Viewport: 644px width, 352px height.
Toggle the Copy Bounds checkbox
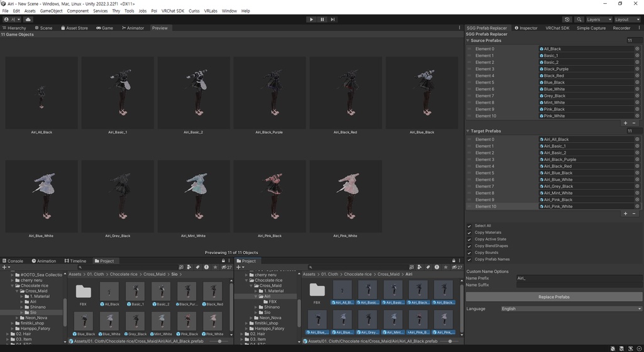[x=469, y=253]
